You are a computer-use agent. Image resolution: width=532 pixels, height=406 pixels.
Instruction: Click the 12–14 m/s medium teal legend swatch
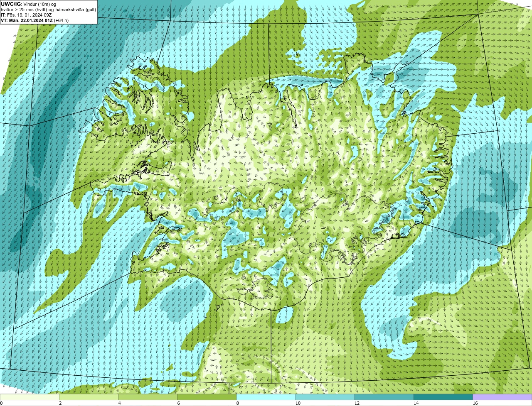point(384,397)
